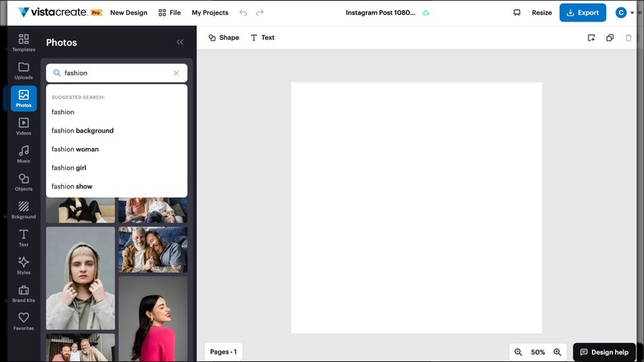Collapse the Photos side panel
Viewport: 644px width, 362px height.
click(x=180, y=42)
